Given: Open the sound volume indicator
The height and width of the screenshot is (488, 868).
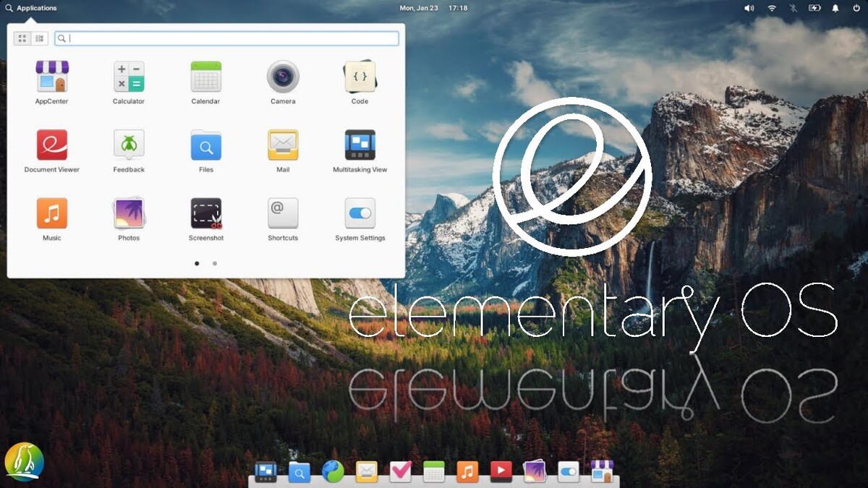Looking at the screenshot, I should click(x=749, y=8).
